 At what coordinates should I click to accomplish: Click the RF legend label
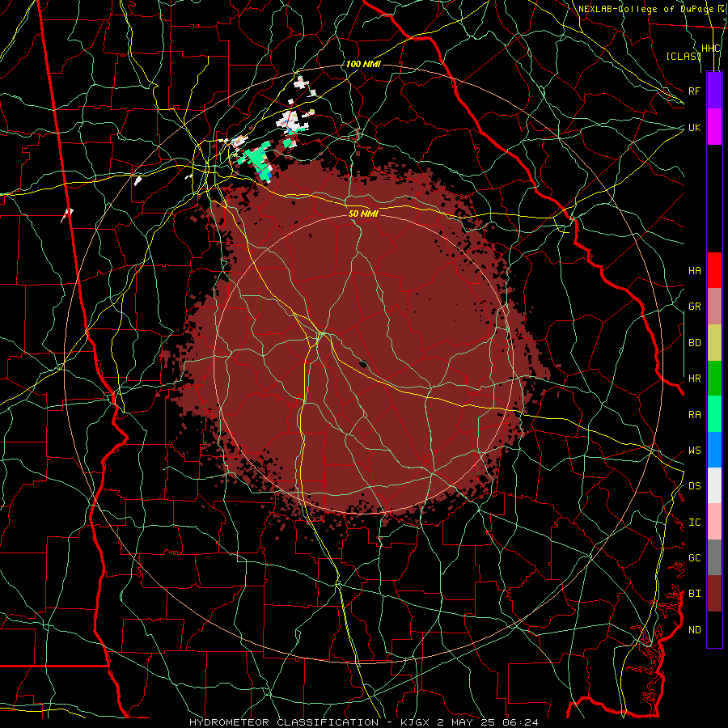pos(694,91)
